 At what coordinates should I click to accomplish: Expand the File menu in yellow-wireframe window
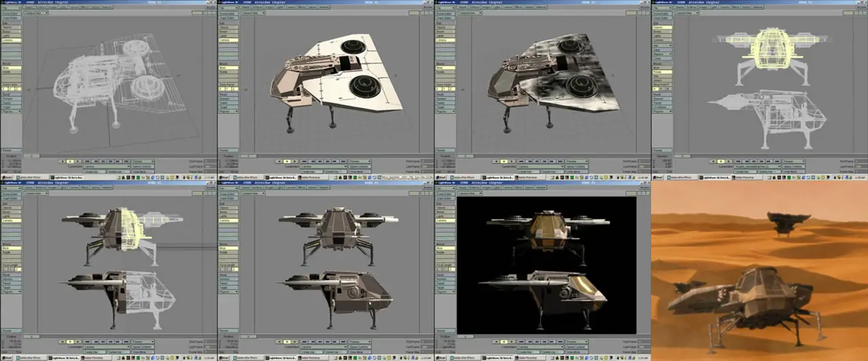click(x=662, y=8)
